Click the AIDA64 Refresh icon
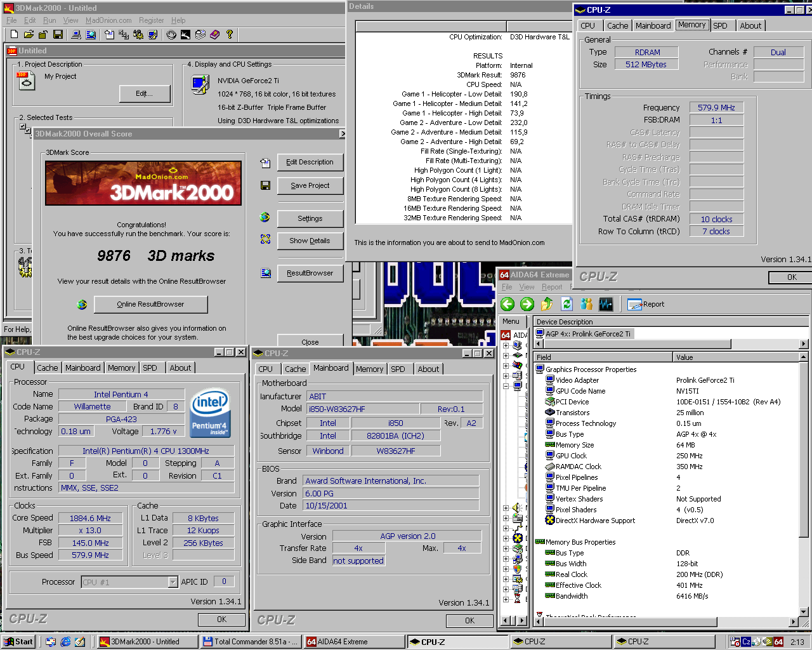 click(566, 304)
